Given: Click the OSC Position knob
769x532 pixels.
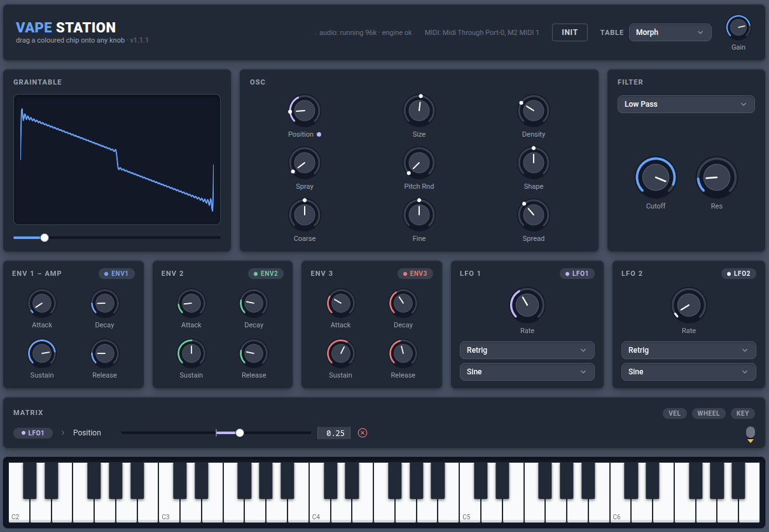Looking at the screenshot, I should point(305,111).
